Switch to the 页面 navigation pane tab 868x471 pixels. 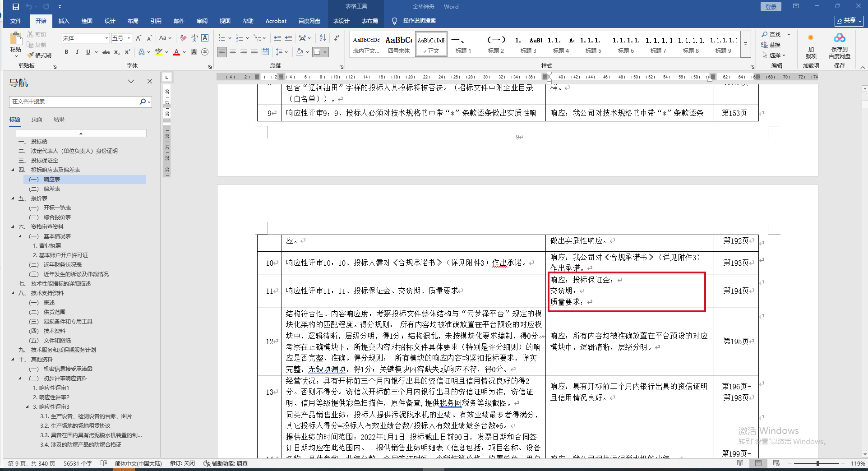tap(37, 119)
